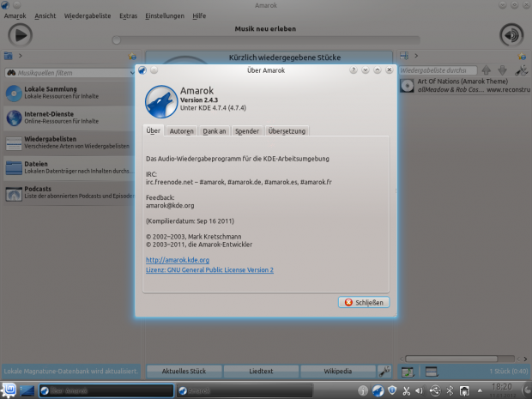Screen dimensions: 532x399
Task: Open the Dank an tab
Action: click(x=215, y=131)
